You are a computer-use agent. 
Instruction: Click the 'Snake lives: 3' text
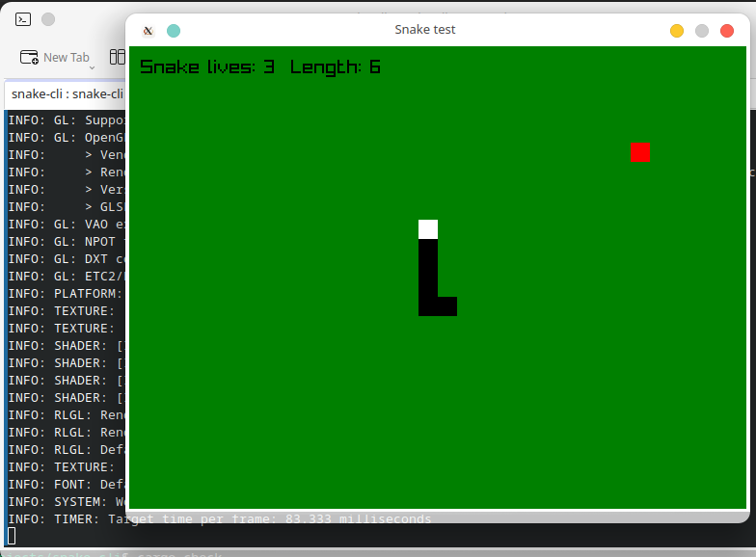207,67
